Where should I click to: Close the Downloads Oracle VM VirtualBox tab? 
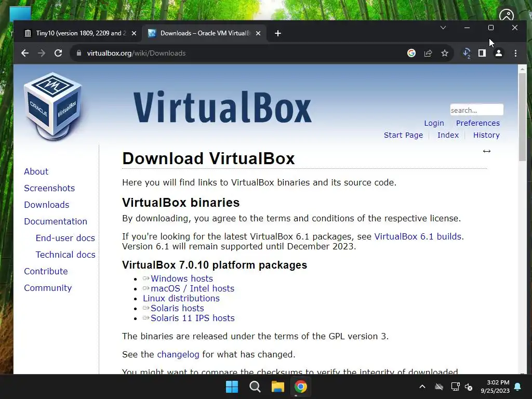pyautogui.click(x=258, y=33)
